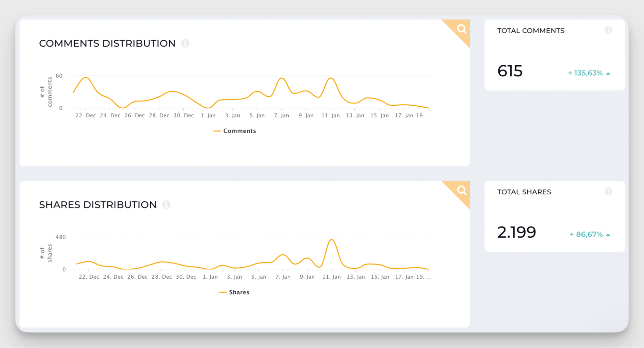Select the Shares Distribution panel title
Screen dimensions: 644x348
98,204
